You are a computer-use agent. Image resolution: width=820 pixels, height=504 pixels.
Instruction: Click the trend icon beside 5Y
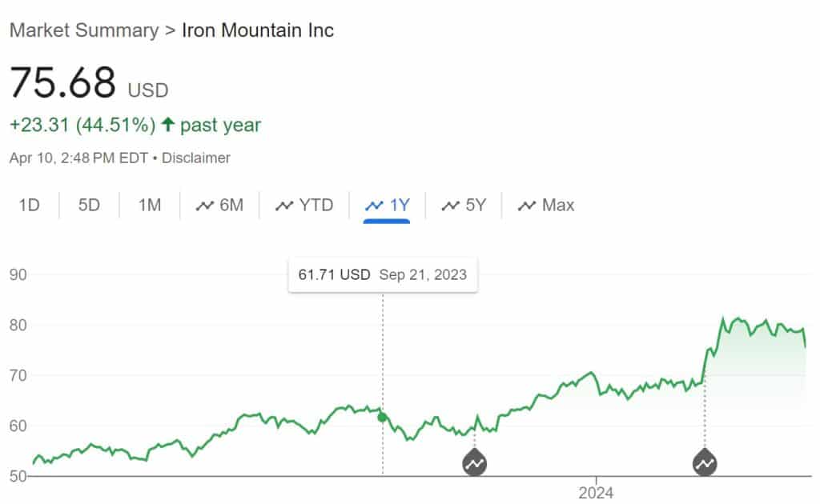451,206
